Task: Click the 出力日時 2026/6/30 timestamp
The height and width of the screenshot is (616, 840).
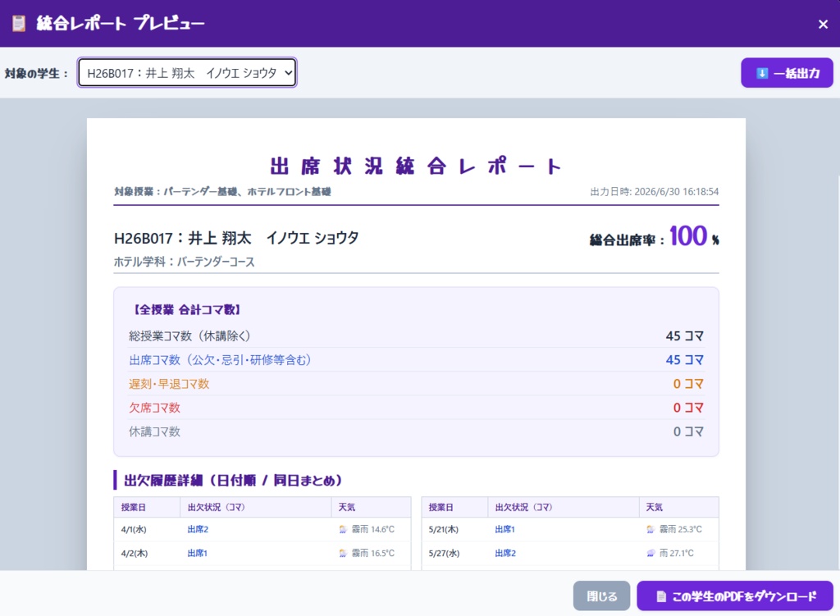Action: [x=654, y=192]
